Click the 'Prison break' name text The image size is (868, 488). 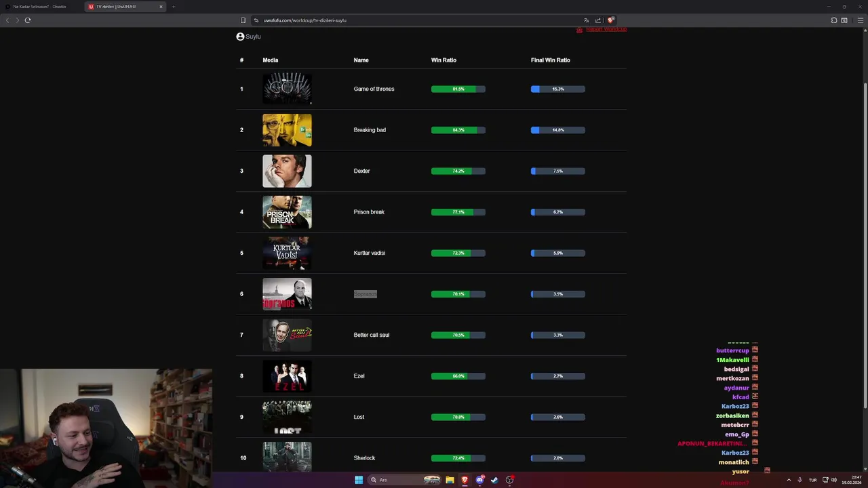[x=369, y=212]
